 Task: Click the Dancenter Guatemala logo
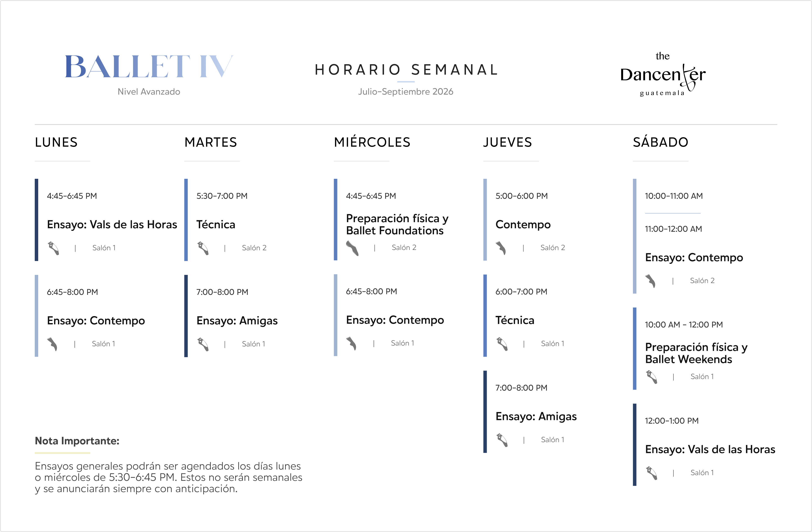point(663,74)
